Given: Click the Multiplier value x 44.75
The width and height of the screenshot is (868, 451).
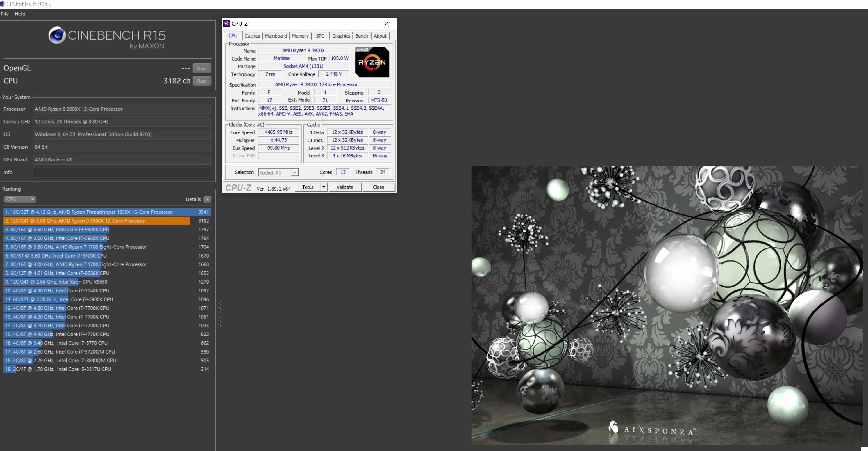Looking at the screenshot, I should pyautogui.click(x=278, y=140).
